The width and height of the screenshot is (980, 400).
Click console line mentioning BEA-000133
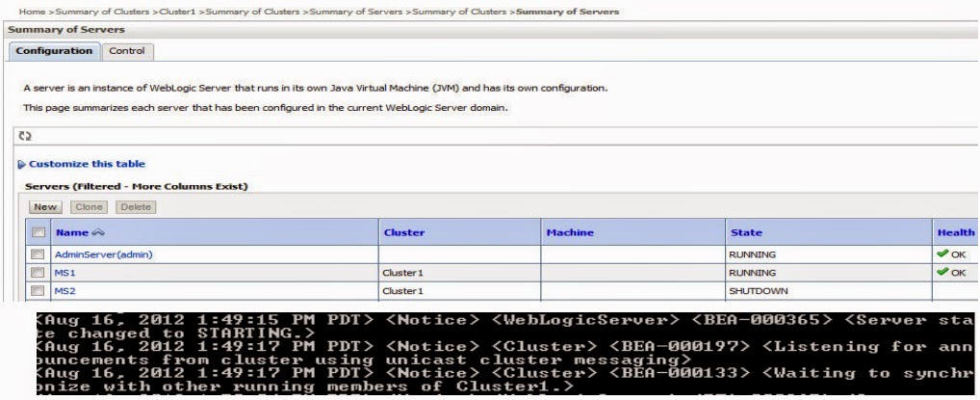coord(507,380)
